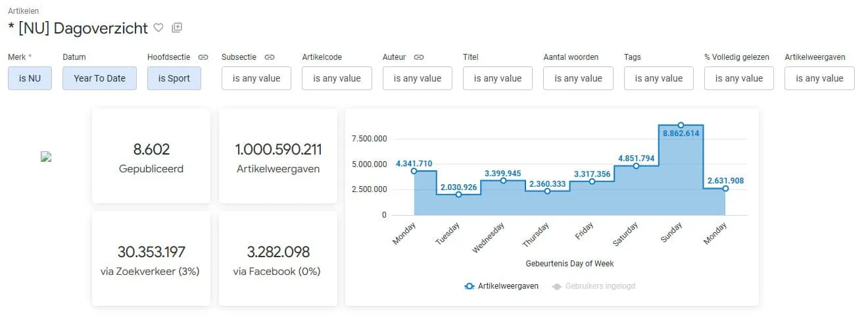Select the Sunday data point 8.862.614
Image resolution: width=868 pixels, height=317 pixels.
(681, 124)
